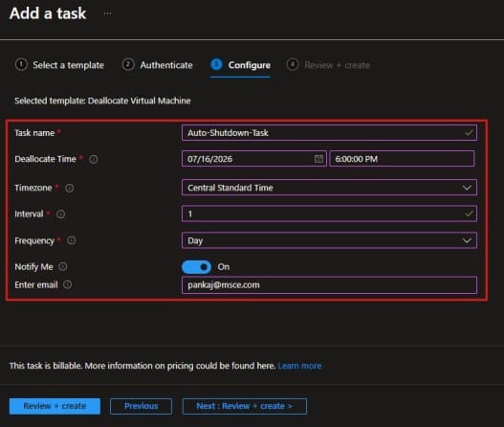
Task: Open the Review + create step tab
Action: (328, 65)
